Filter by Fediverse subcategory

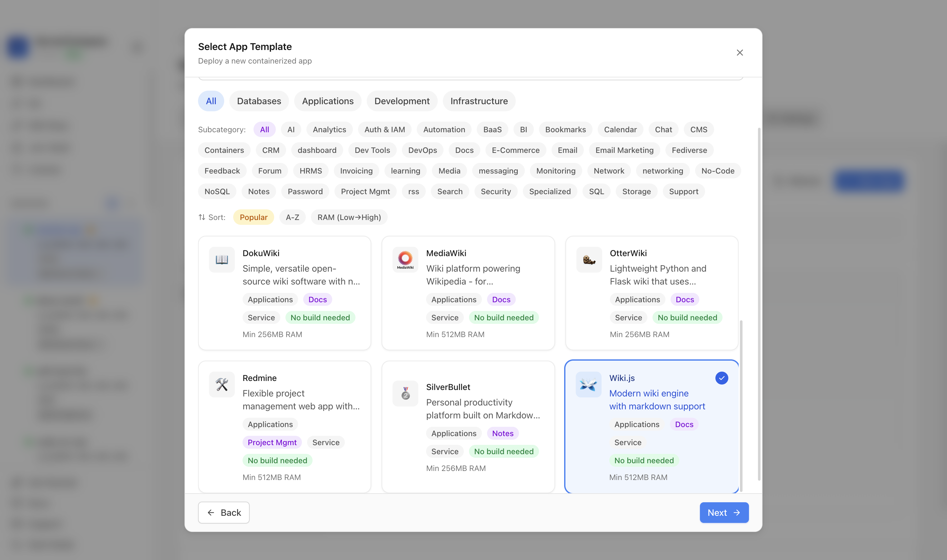pyautogui.click(x=689, y=150)
